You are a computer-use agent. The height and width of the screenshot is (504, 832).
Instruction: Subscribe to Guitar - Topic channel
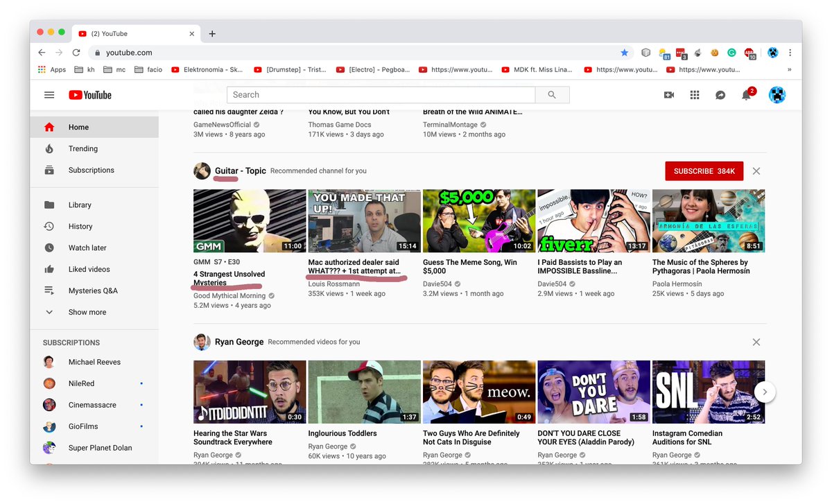pos(704,171)
